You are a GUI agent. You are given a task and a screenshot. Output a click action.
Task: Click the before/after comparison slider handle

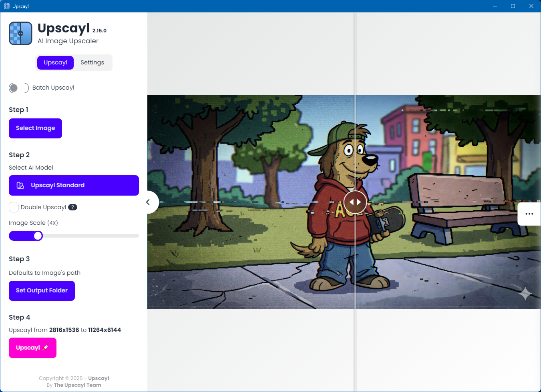click(x=355, y=202)
